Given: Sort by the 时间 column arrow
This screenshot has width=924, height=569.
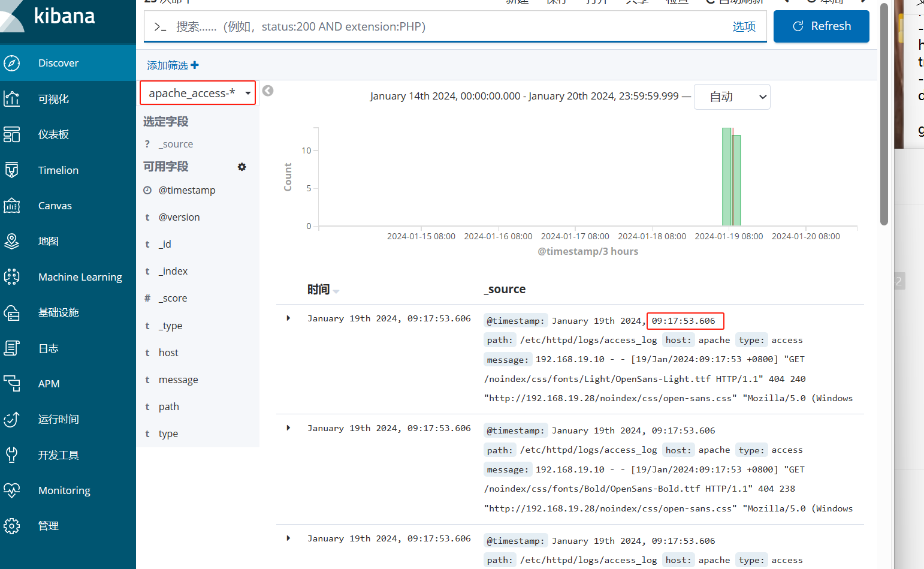Looking at the screenshot, I should point(336,291).
